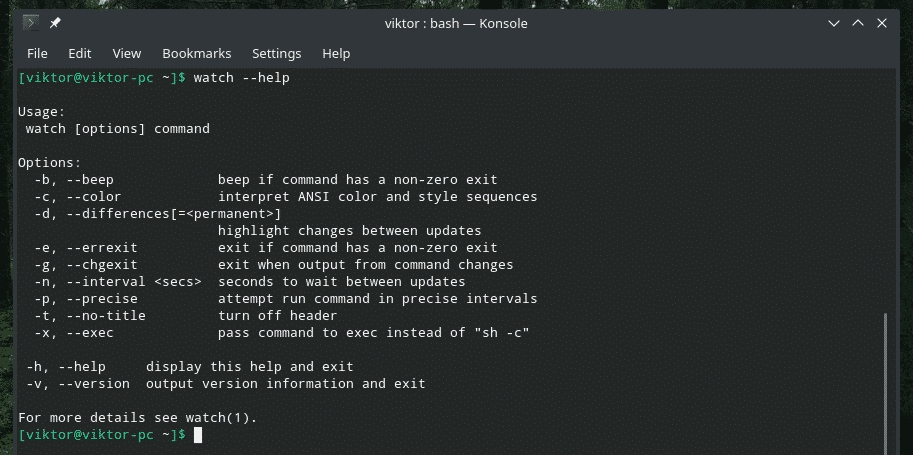Click the '--beep' option in help output

tap(90, 180)
